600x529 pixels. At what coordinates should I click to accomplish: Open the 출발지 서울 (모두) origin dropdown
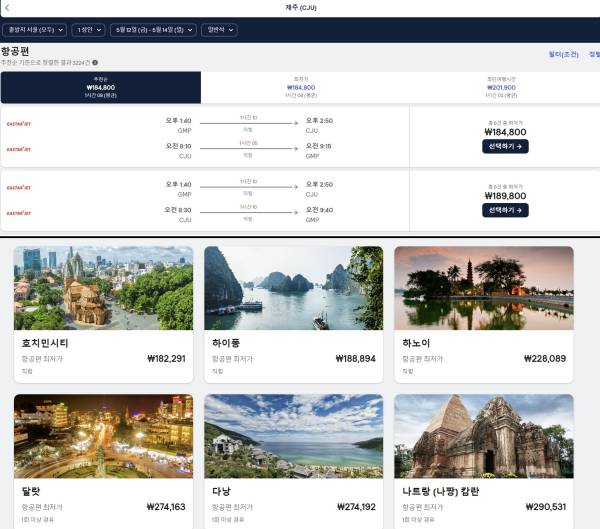(34, 30)
